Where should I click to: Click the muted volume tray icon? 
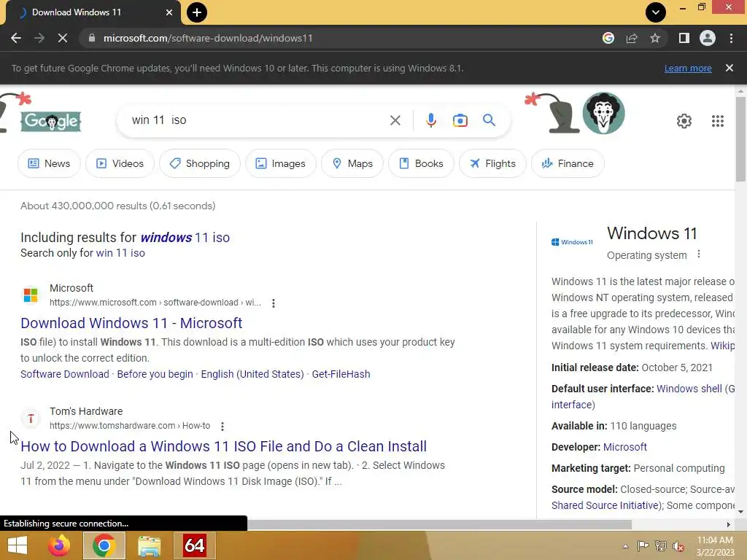point(678,545)
